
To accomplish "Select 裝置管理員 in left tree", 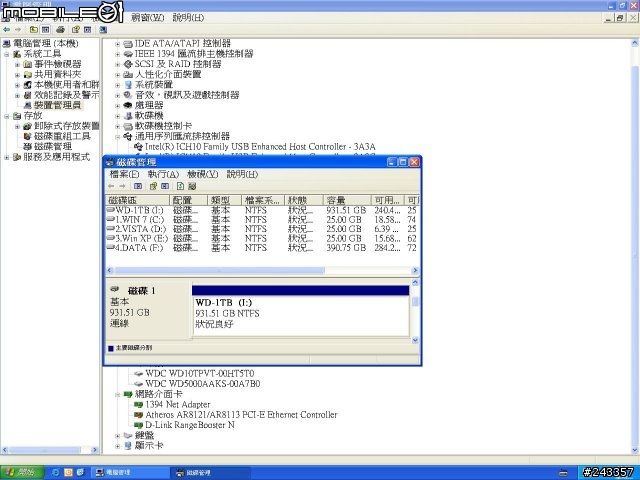I will 57,105.
